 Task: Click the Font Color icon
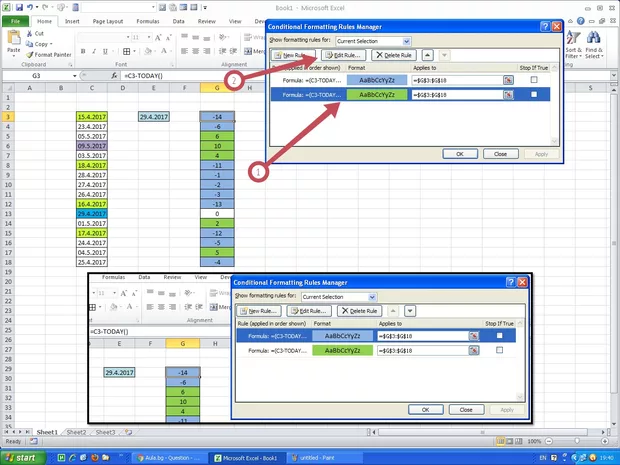164,51
